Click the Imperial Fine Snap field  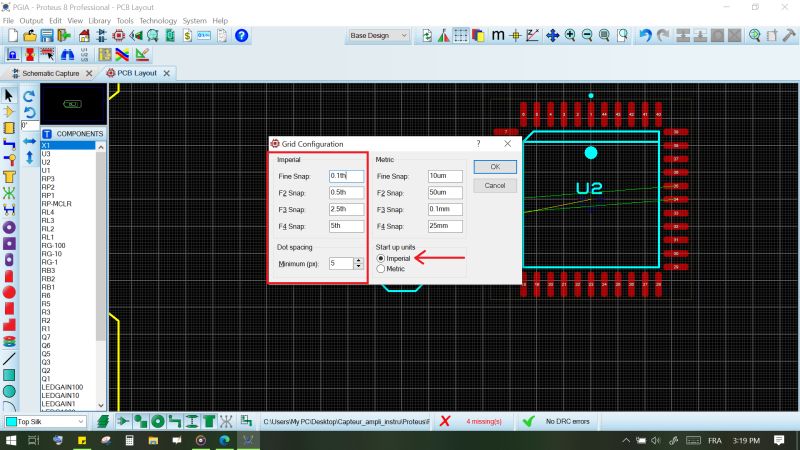coord(346,176)
